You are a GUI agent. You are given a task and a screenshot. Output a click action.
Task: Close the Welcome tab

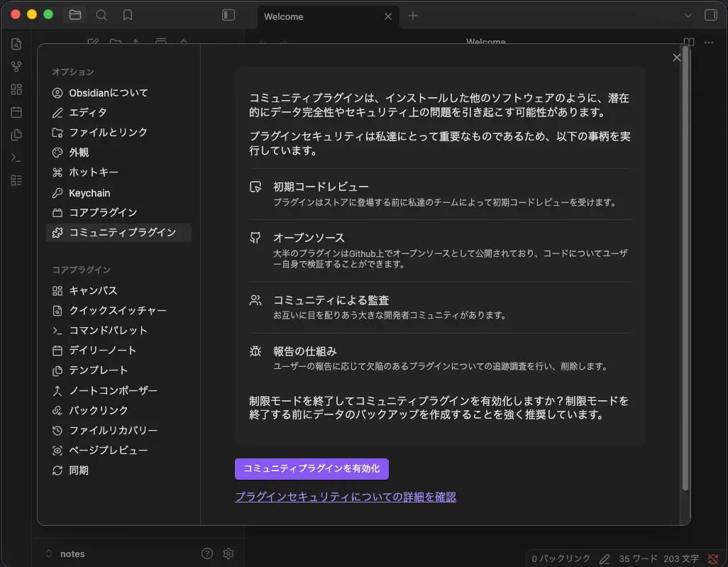[x=388, y=17]
